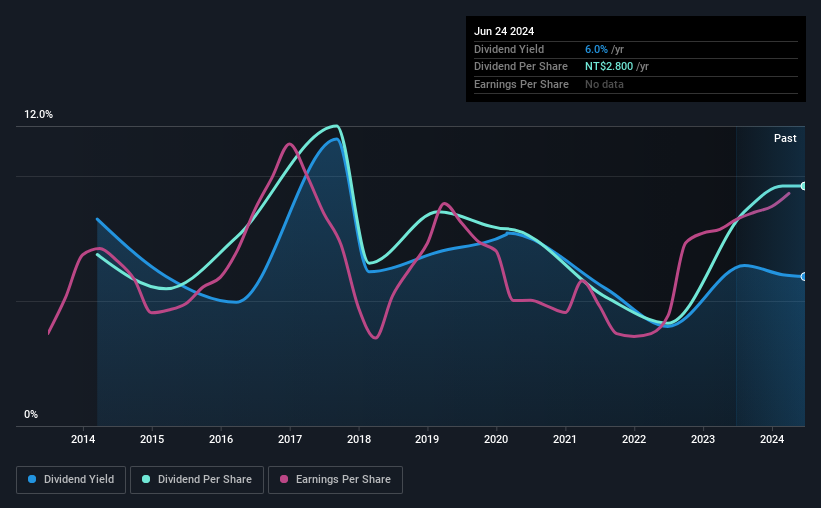Click the pink Earnings Per Share legend dot
The image size is (821, 508).
(284, 479)
